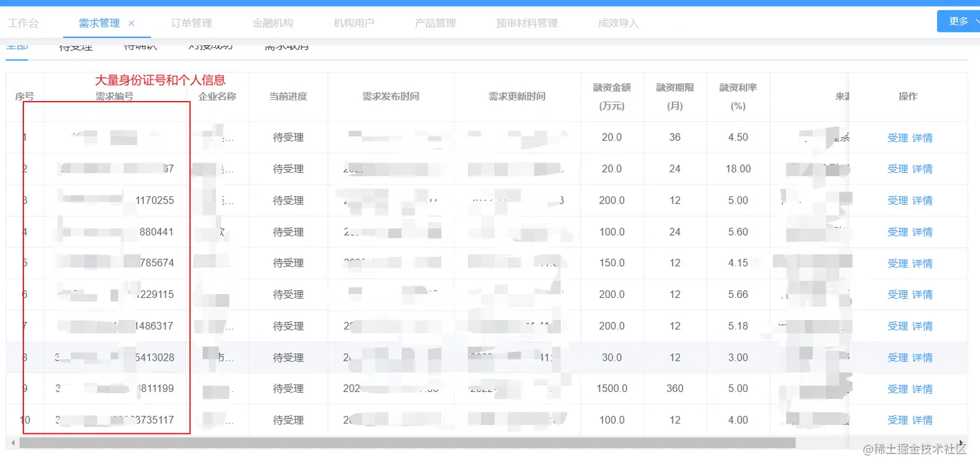This screenshot has height=469, width=980.
Task: Select the 需求管理 tab
Action: coord(99,23)
